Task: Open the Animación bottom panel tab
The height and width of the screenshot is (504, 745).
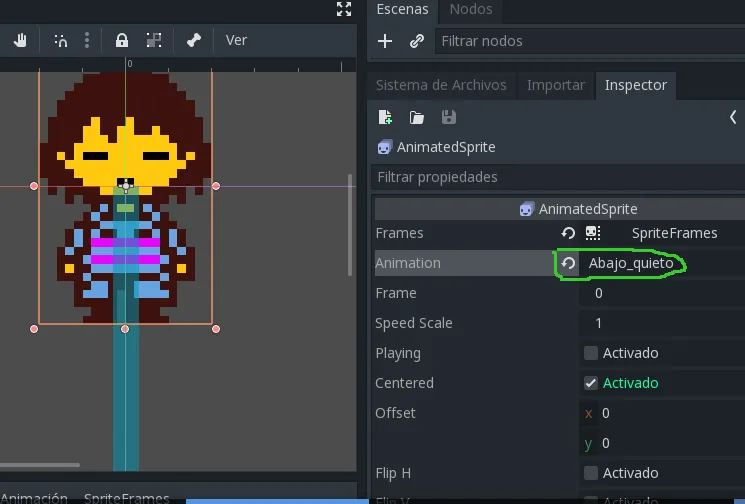Action: (34, 498)
